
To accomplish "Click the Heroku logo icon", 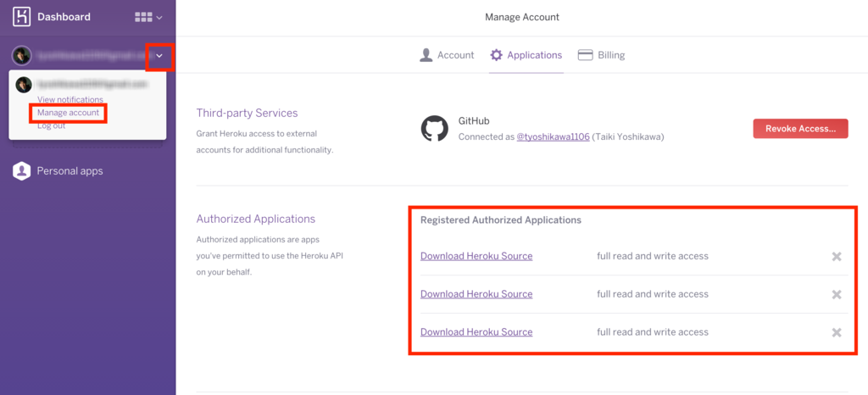I will point(21,17).
